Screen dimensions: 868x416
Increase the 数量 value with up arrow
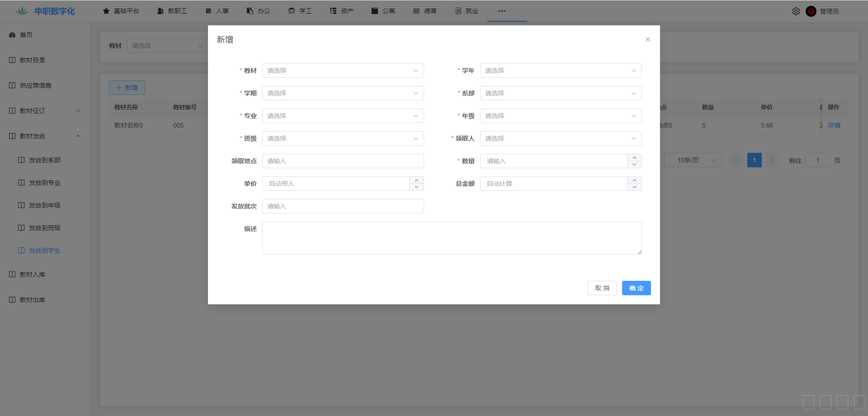click(x=634, y=157)
